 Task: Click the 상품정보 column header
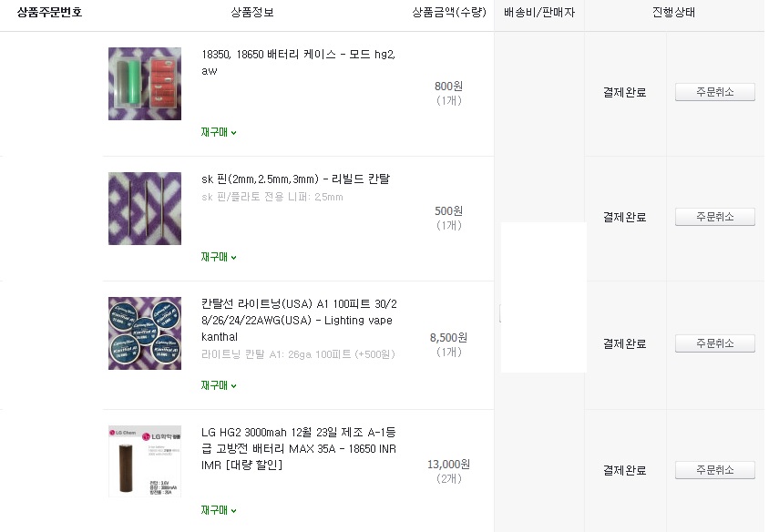point(252,13)
